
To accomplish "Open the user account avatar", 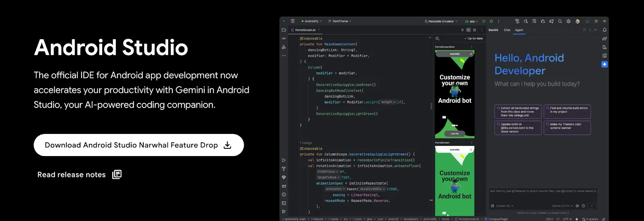I will (578, 21).
